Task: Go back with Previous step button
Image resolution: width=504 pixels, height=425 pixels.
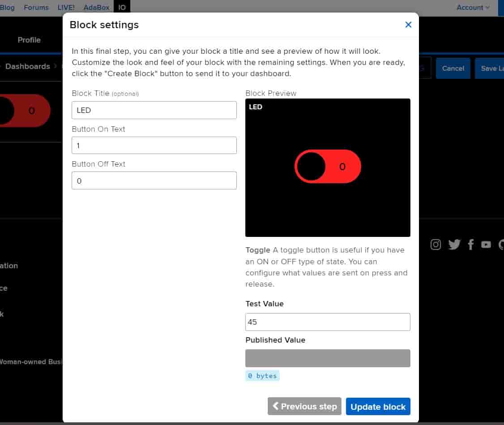Action: click(x=304, y=407)
